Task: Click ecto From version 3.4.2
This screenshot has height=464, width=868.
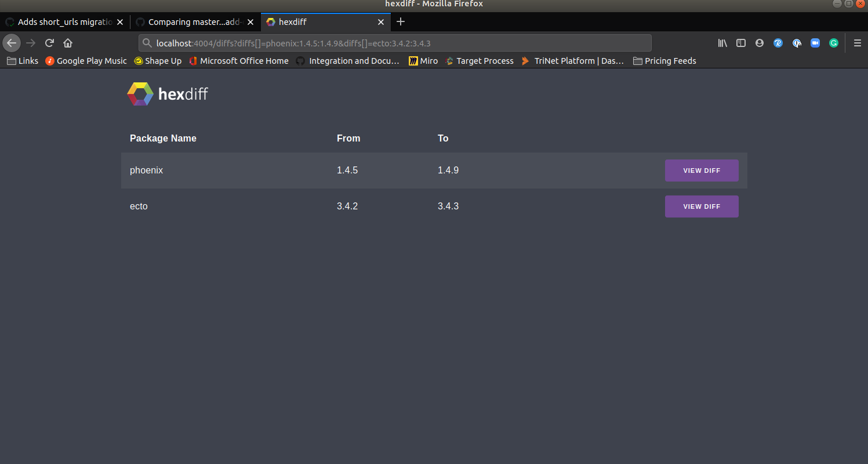Action: pyautogui.click(x=347, y=206)
